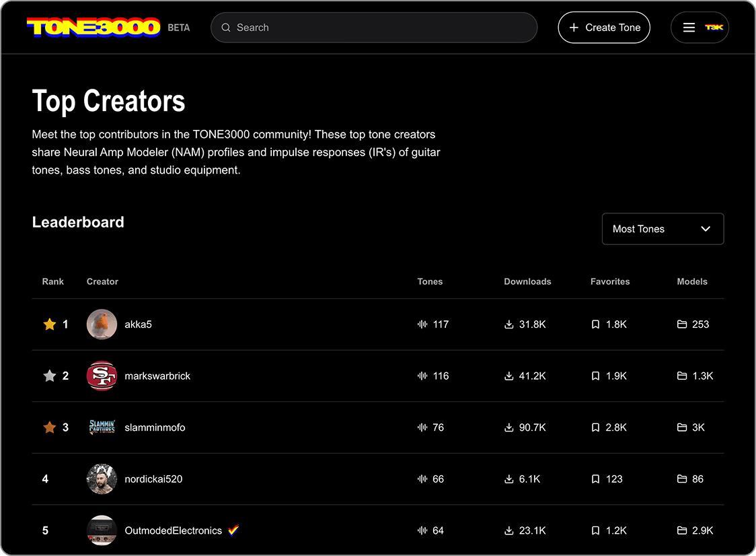Click the waveform tones icon for nordickai520

point(422,479)
